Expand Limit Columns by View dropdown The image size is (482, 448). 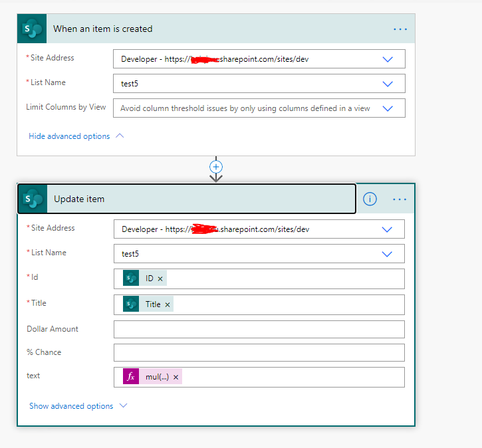(388, 108)
